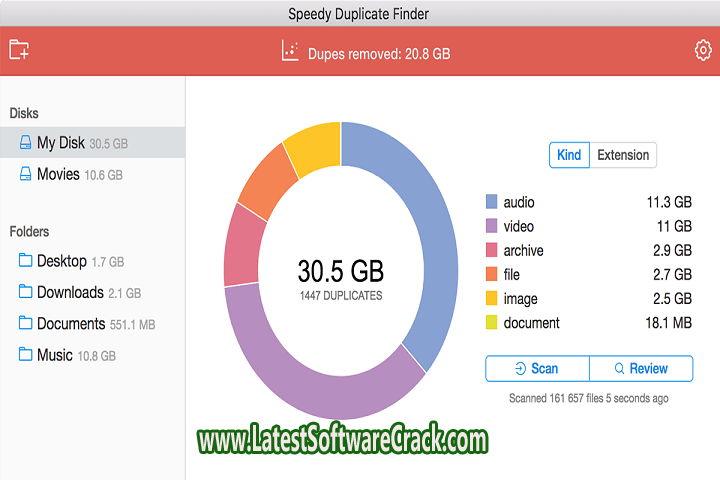The height and width of the screenshot is (480, 720).
Task: Click the video color swatch in legend
Action: (491, 226)
